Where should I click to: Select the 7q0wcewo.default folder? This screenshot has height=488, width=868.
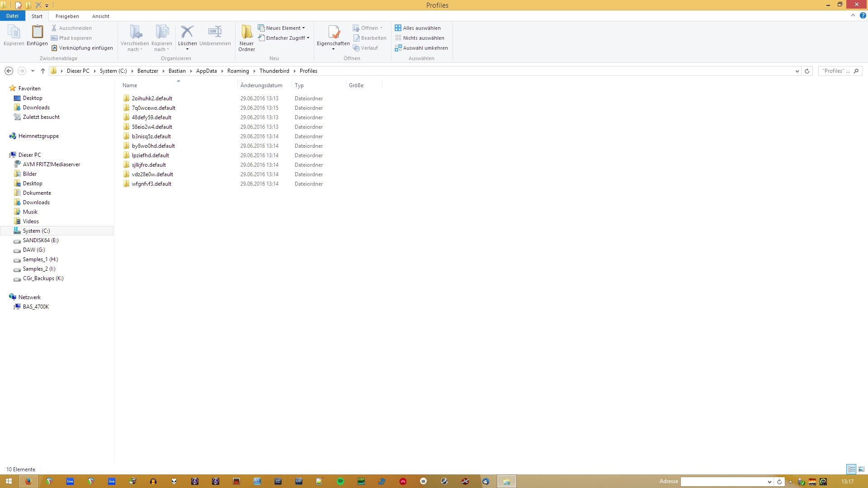pyautogui.click(x=153, y=108)
